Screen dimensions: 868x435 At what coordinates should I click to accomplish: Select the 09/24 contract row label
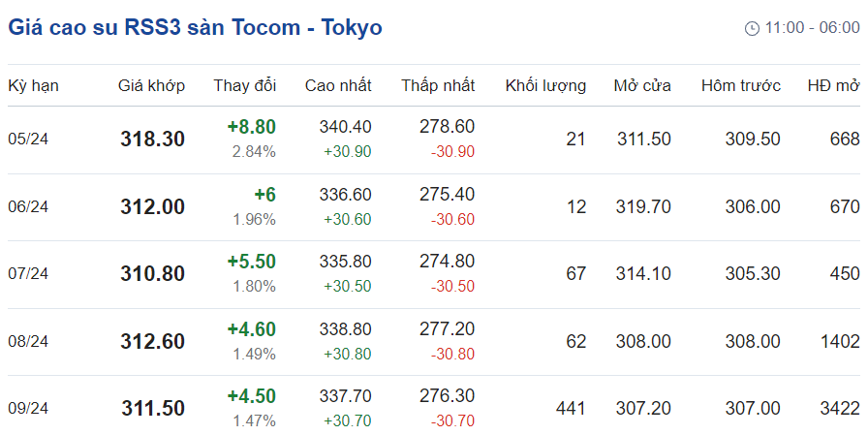tap(28, 409)
